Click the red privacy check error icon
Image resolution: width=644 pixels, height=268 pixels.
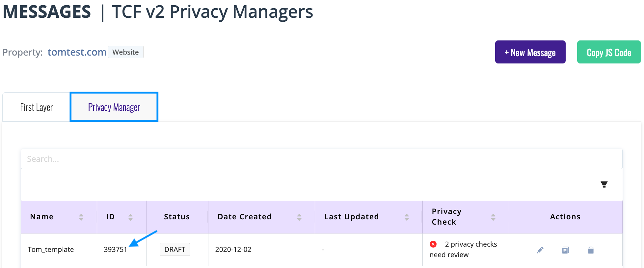click(x=433, y=244)
